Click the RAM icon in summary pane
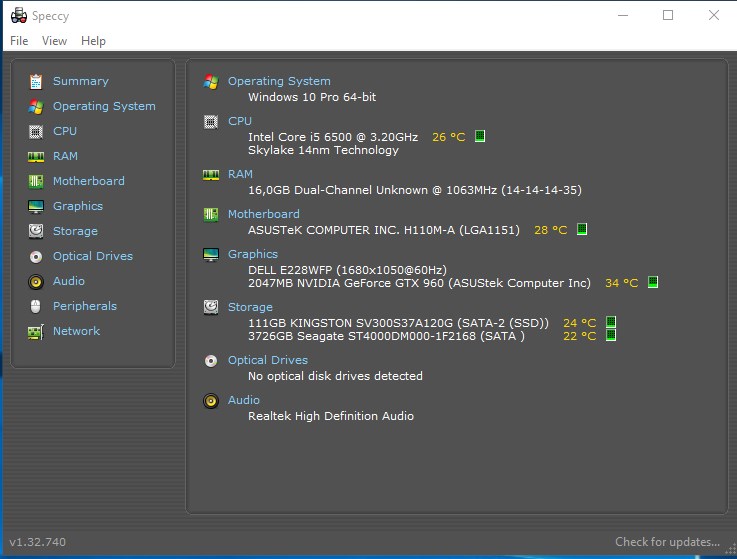This screenshot has width=737, height=559. 211,175
